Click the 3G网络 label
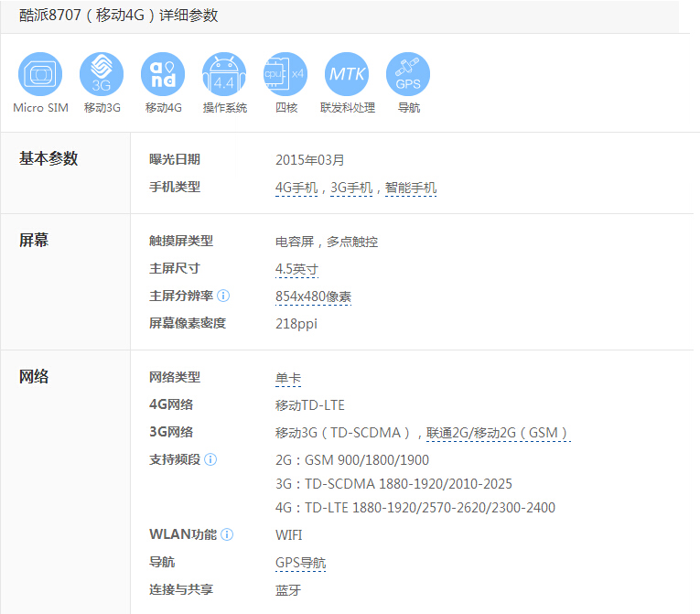 point(171,432)
